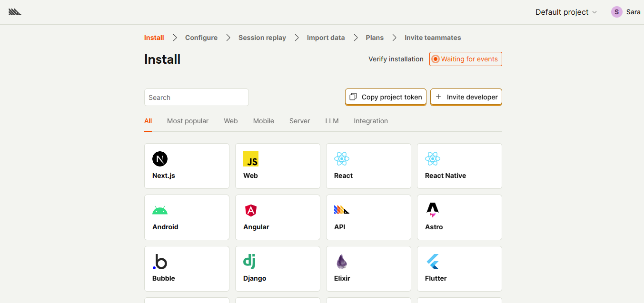
Task: Switch to the Server tab
Action: 300,121
